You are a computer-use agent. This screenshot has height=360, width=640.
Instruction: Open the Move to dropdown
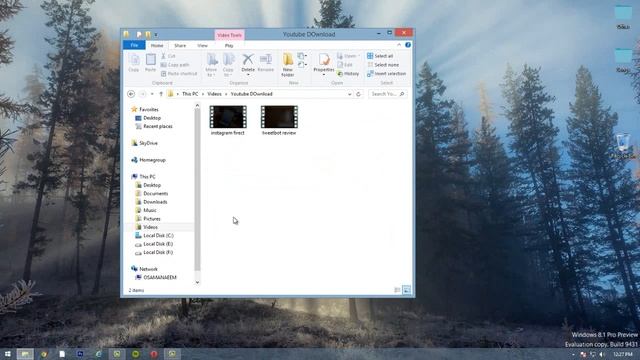coord(211,65)
